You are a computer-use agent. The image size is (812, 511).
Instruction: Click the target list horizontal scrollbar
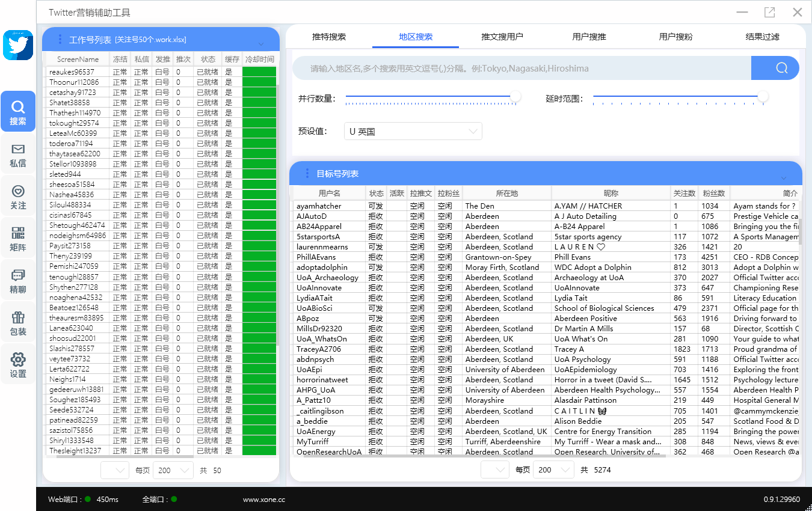point(485,456)
